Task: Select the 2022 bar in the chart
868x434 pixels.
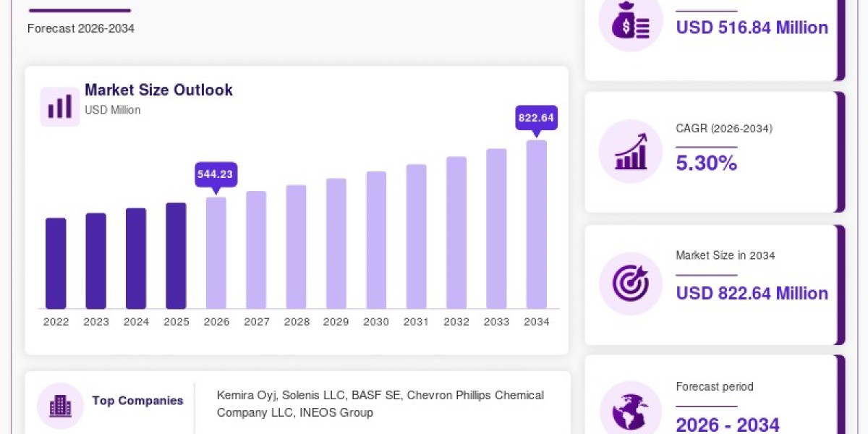Action: 56,263
